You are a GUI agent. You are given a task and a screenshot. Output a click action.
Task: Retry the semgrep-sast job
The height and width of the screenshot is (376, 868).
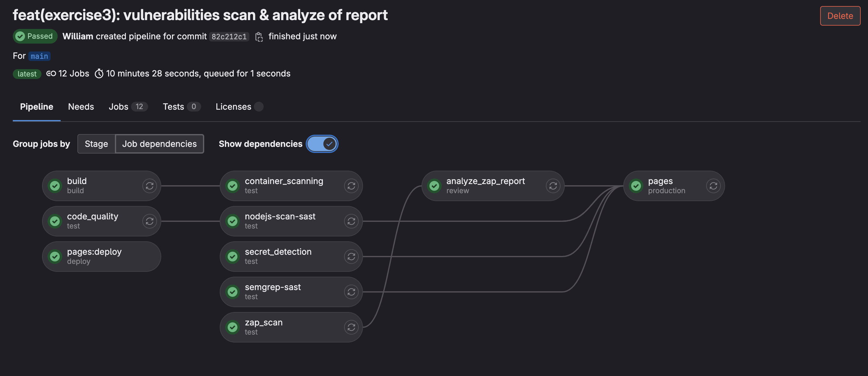[351, 292]
